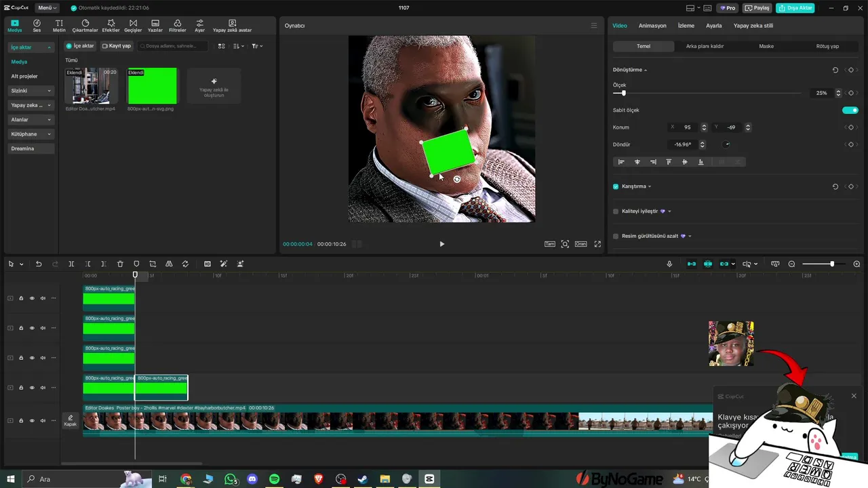Screen dimensions: 868x488
Task: Enable Resim gürültüsünü azalt checkbox
Action: coord(616,236)
